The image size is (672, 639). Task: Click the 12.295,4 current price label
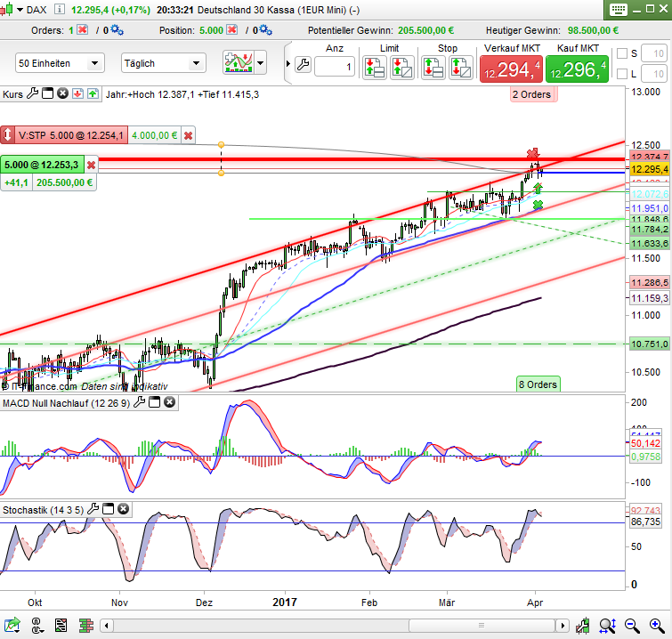[x=649, y=169]
